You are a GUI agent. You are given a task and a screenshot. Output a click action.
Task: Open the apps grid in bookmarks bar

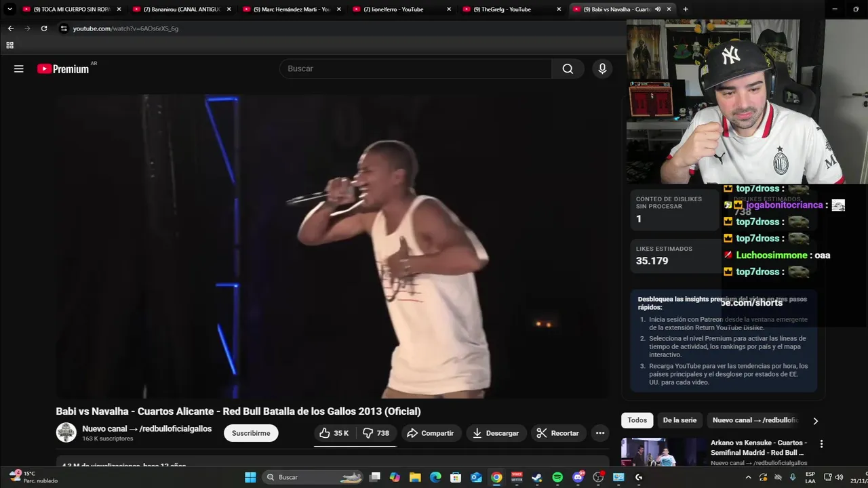click(9, 45)
